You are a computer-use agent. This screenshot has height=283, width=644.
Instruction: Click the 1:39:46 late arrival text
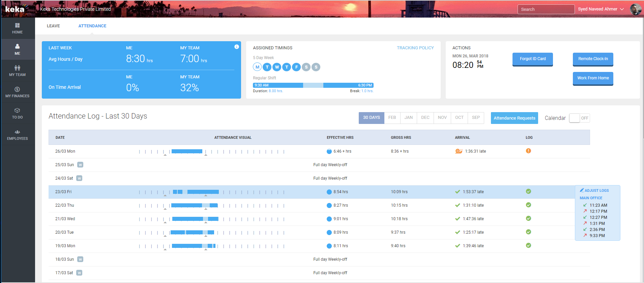tap(473, 246)
